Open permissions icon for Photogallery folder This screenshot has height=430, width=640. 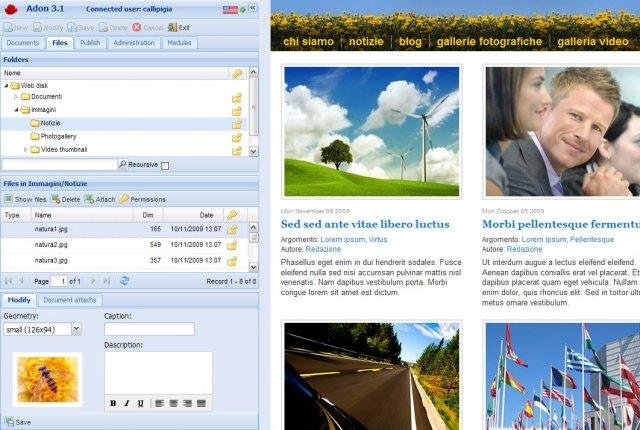[237, 138]
